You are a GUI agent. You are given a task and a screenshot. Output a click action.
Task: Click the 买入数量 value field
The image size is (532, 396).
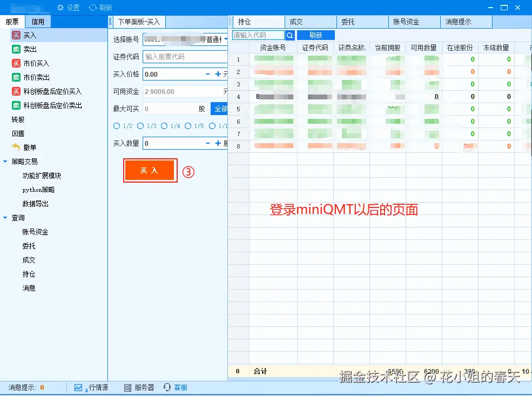[173, 143]
